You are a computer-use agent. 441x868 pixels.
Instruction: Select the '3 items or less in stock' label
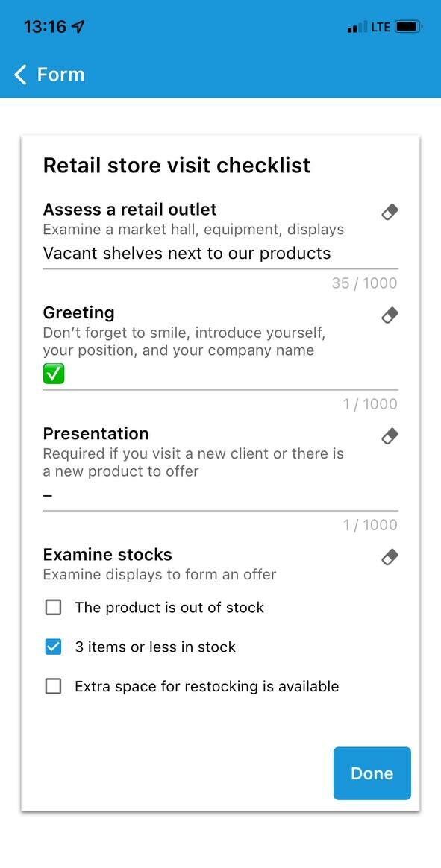(156, 647)
